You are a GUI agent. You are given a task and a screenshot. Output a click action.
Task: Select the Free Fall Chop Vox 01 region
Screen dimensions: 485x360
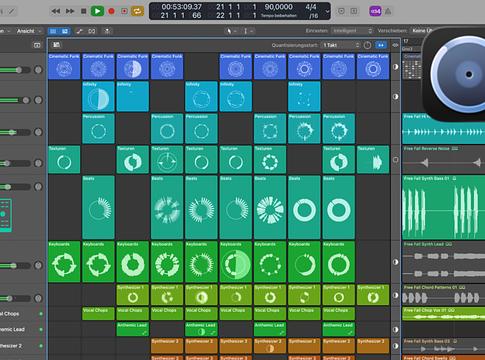pyautogui.click(x=443, y=314)
